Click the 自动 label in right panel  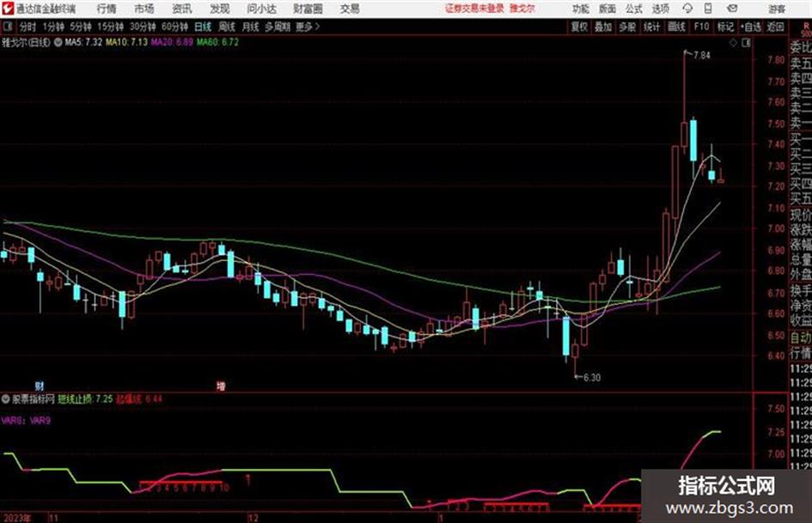[801, 338]
